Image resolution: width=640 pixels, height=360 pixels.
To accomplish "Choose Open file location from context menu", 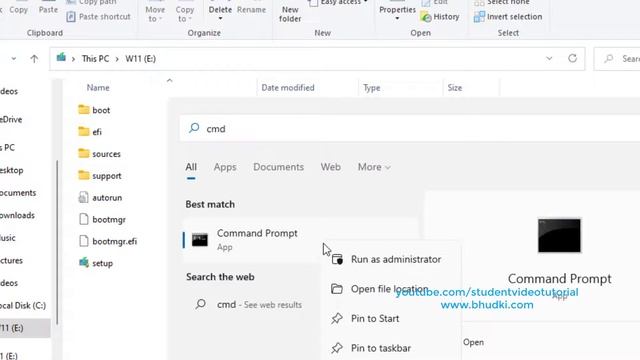I will click(391, 289).
